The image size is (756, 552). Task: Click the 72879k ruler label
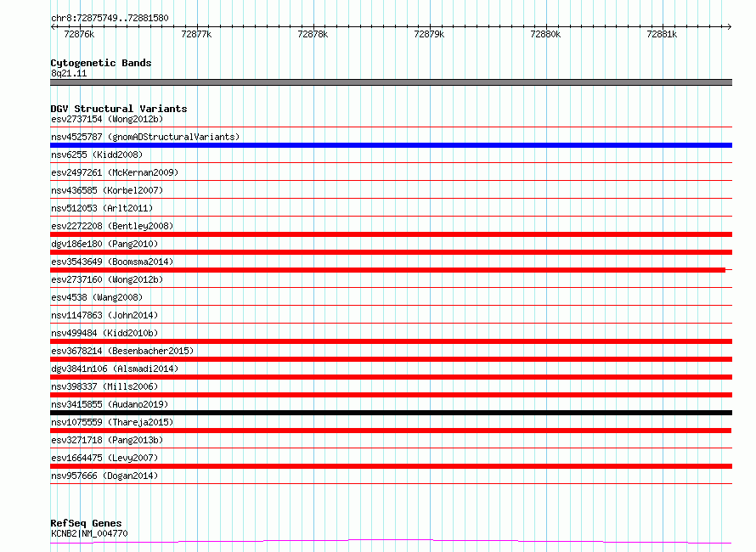(429, 34)
